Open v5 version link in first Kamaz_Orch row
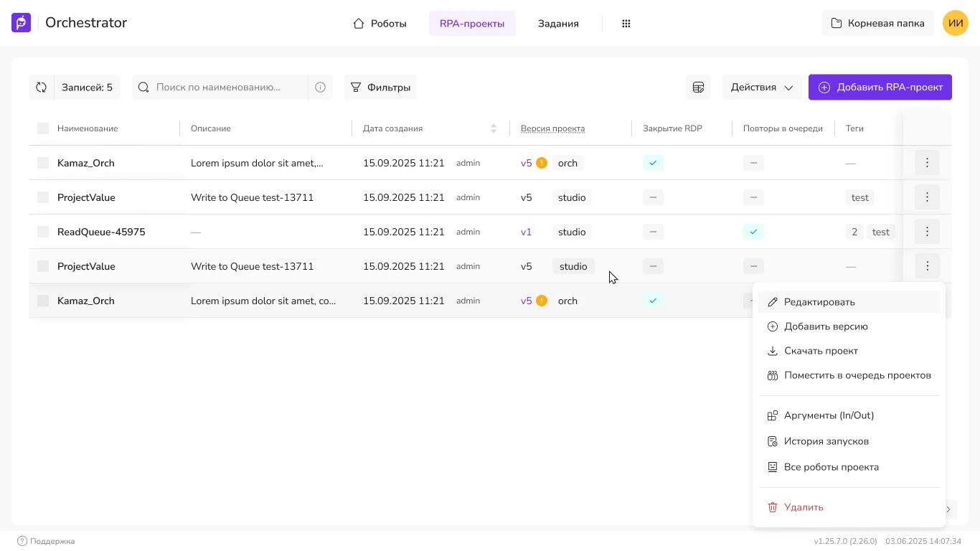Viewport: 980px width, 551px height. (526, 163)
